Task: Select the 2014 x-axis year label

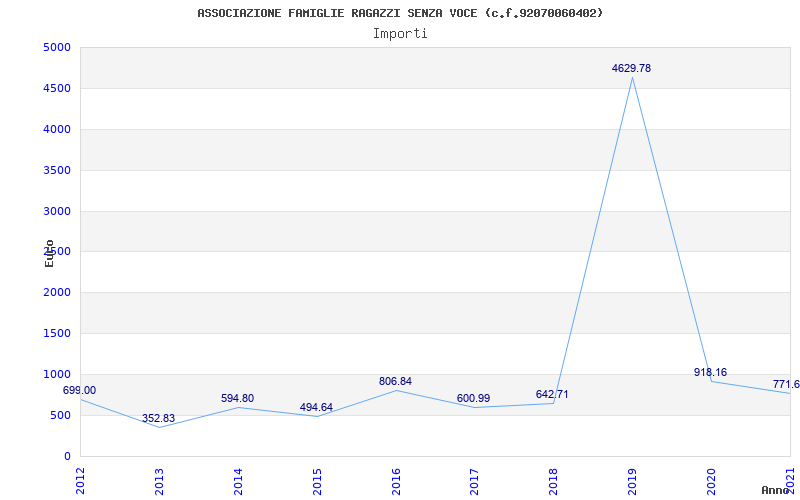Action: point(238,482)
